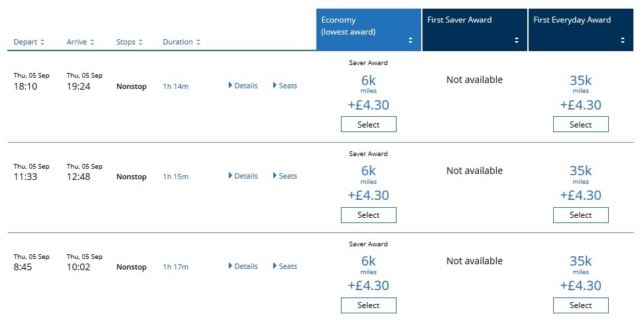Show Seats for the 8:45 flight

click(x=285, y=266)
